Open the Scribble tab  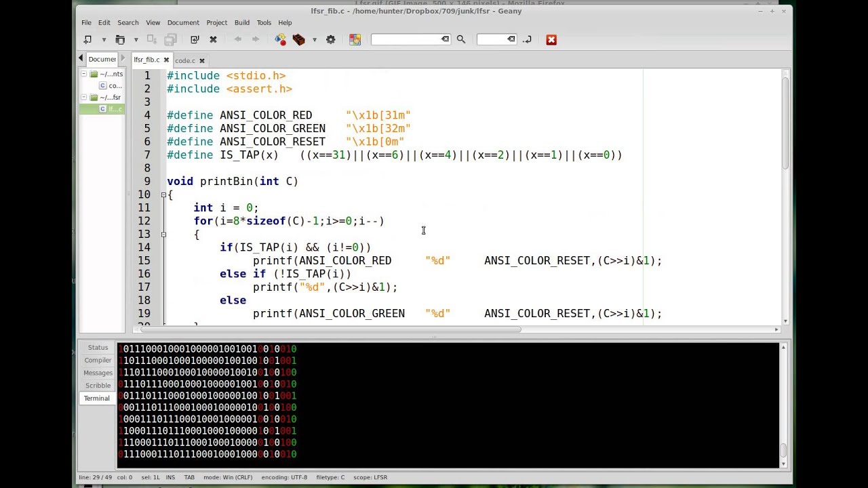[x=98, y=386]
